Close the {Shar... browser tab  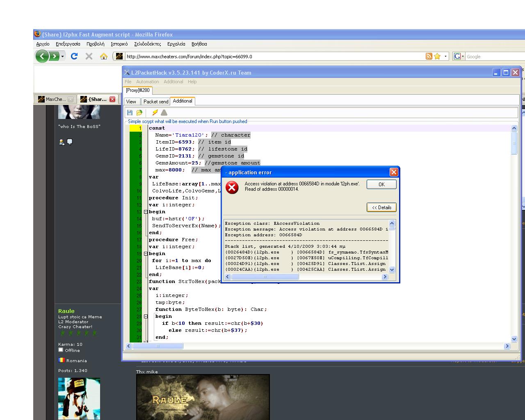[112, 99]
